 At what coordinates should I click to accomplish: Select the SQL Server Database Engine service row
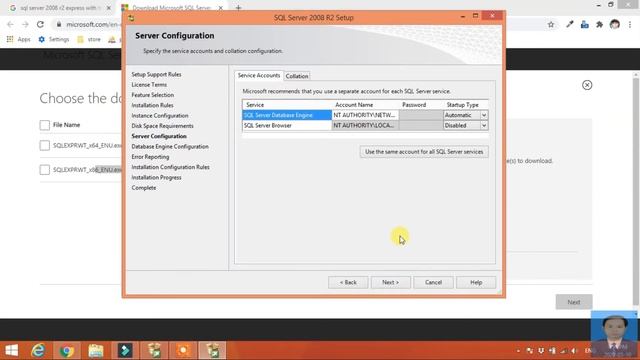[x=287, y=115]
